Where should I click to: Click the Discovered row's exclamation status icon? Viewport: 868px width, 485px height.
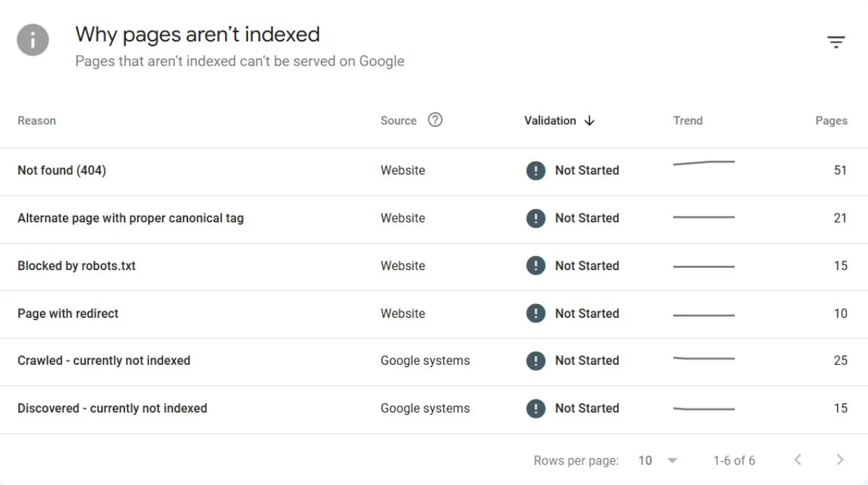pos(535,408)
